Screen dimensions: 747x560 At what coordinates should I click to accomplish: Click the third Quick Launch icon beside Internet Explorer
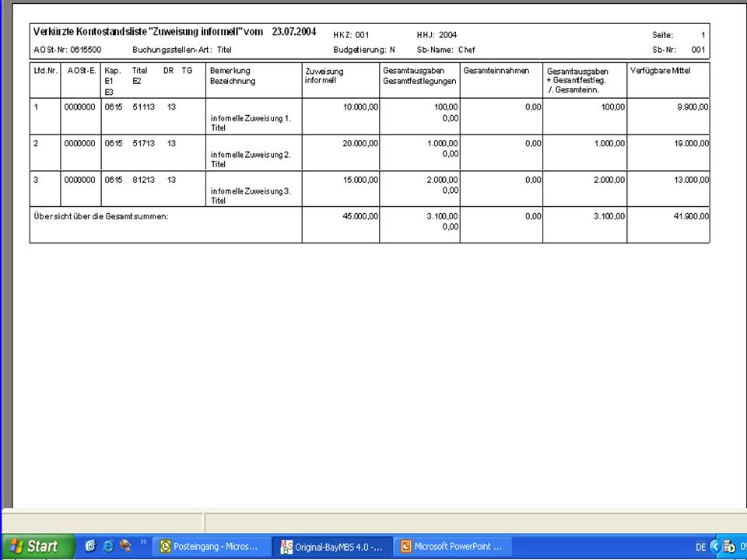tap(125, 546)
